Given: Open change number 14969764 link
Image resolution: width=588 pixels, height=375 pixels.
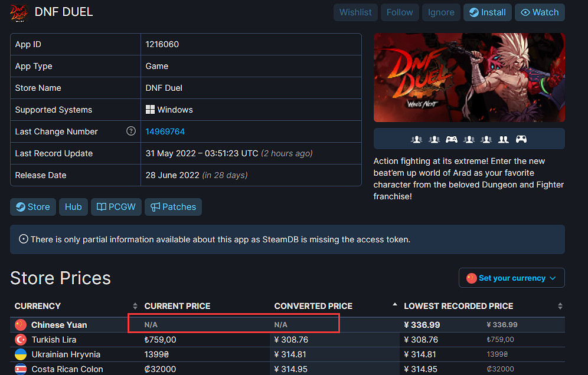Looking at the screenshot, I should coord(165,131).
